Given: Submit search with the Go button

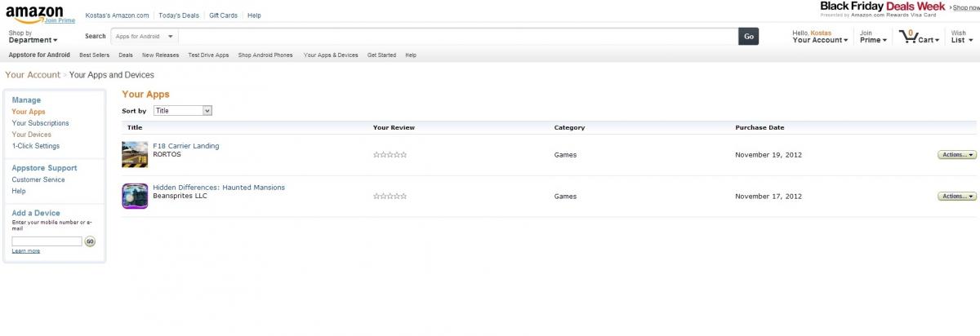Looking at the screenshot, I should [749, 36].
